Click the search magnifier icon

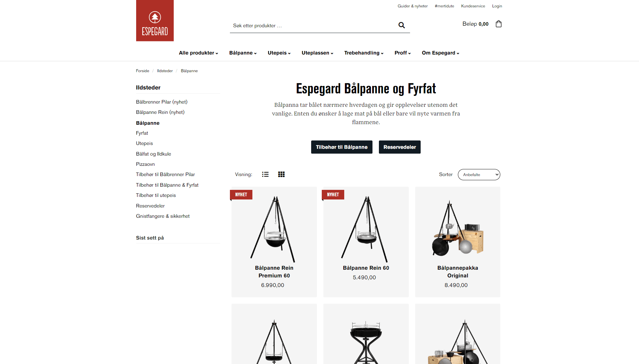click(401, 25)
